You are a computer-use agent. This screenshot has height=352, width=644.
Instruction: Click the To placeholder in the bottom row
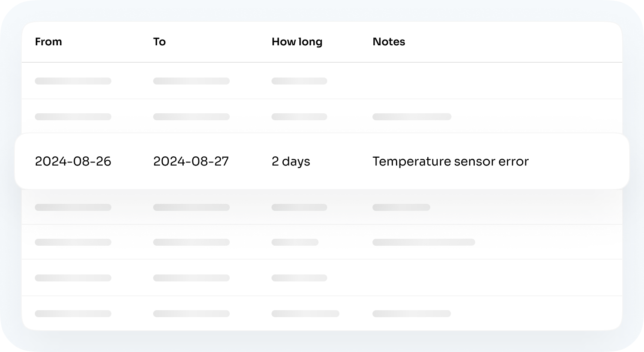(191, 314)
